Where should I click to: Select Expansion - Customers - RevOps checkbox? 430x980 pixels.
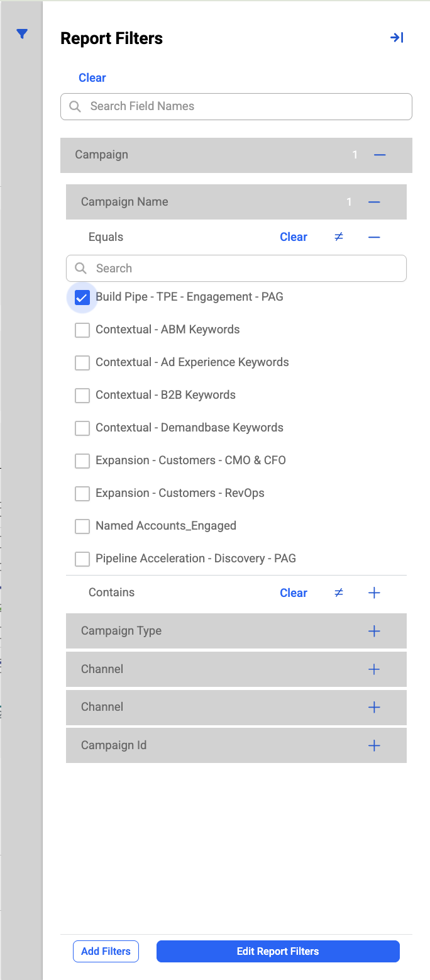[82, 493]
